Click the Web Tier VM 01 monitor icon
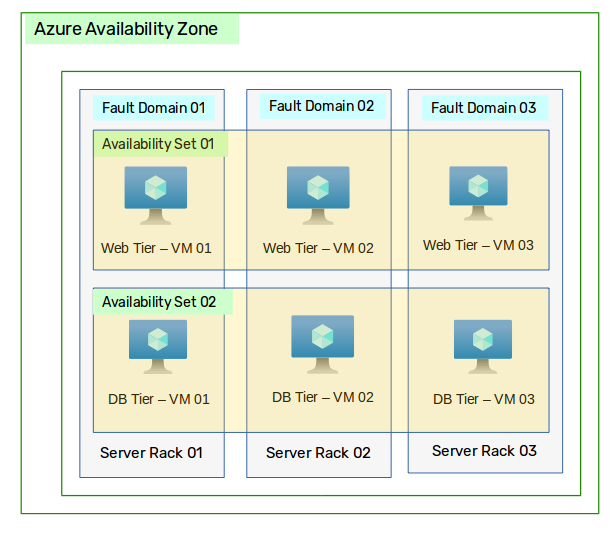The width and height of the screenshot is (615, 537). point(156,195)
